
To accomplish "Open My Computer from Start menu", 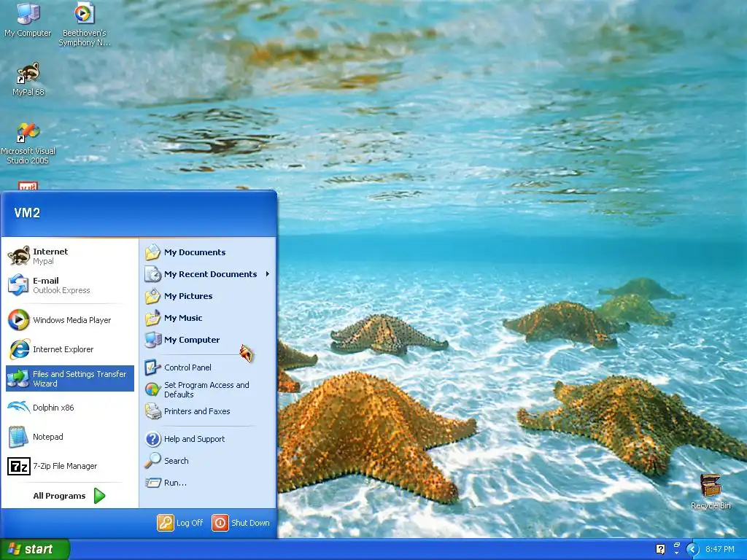I will 207,340.
